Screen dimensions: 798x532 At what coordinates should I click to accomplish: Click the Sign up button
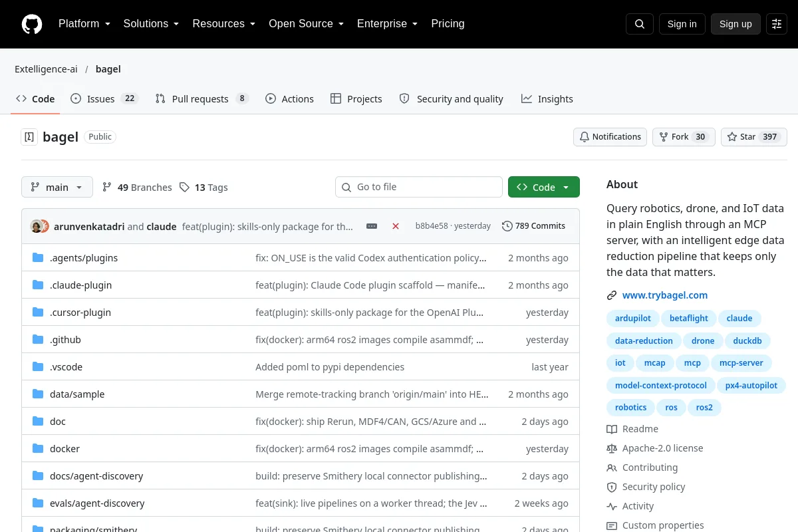735,24
